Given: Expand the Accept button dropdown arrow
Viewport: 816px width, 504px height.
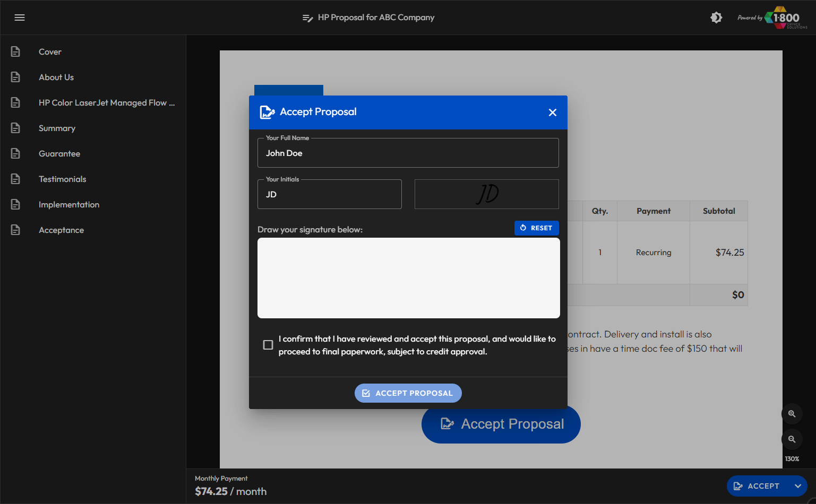Looking at the screenshot, I should click(798, 486).
